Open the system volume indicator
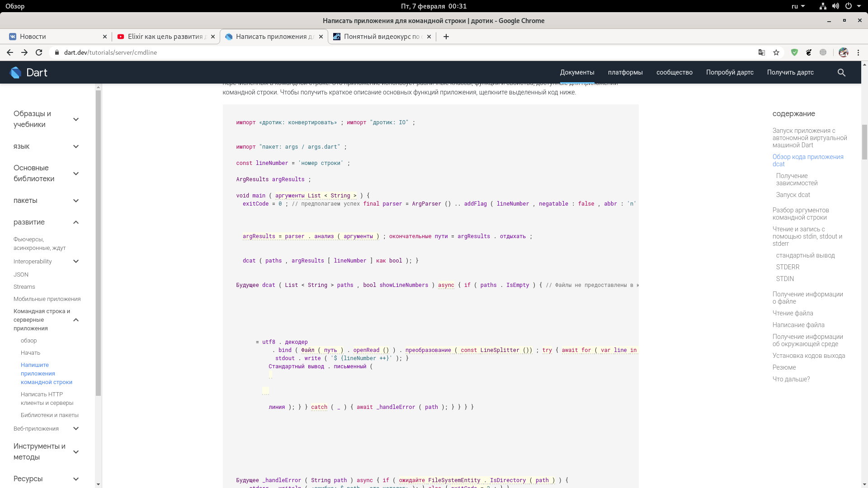 coord(835,6)
